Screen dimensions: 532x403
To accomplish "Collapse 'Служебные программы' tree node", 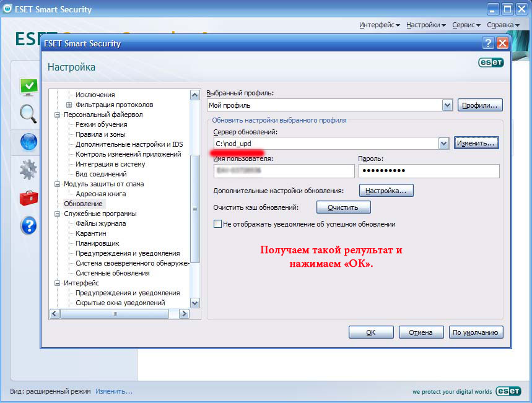I will 58,214.
